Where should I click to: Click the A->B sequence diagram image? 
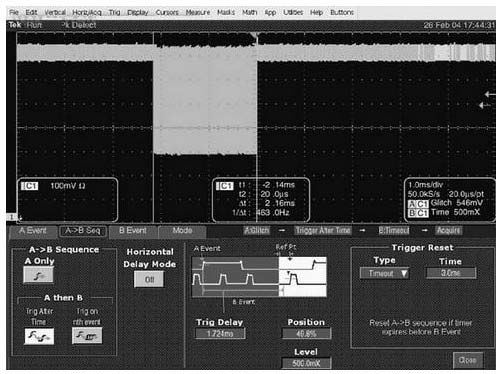point(259,276)
